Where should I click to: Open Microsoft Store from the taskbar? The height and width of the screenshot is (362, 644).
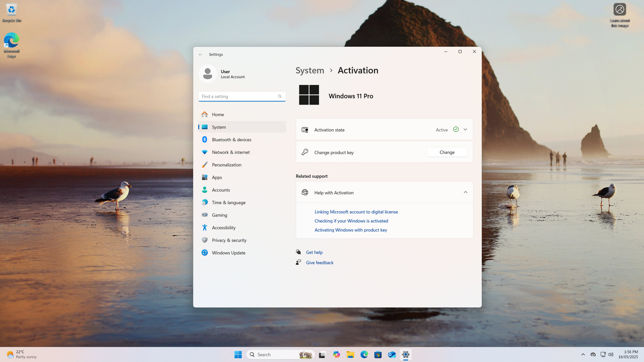[x=378, y=354]
